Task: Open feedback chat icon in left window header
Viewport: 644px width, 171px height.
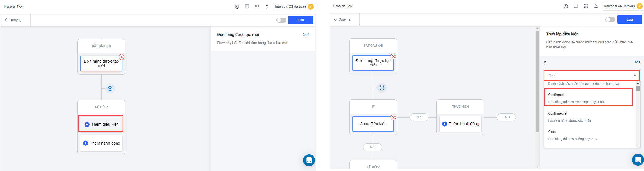Action: click(x=247, y=7)
